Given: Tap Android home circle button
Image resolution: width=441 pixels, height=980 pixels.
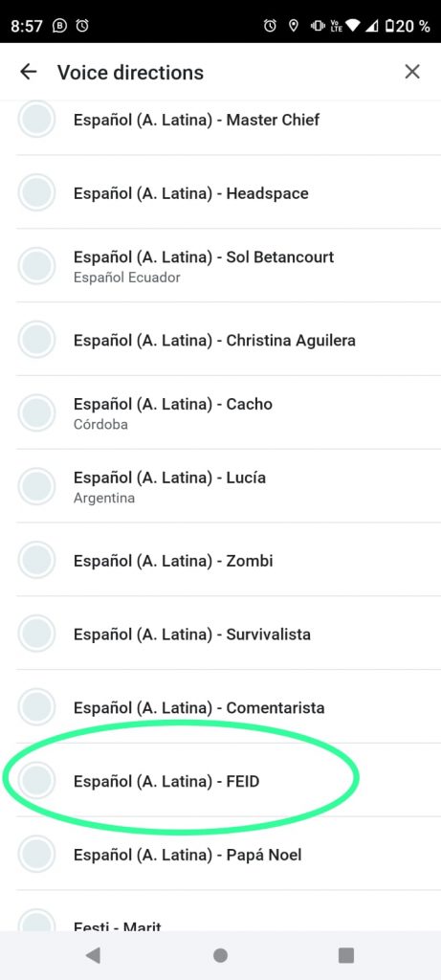Looking at the screenshot, I should coord(220,955).
